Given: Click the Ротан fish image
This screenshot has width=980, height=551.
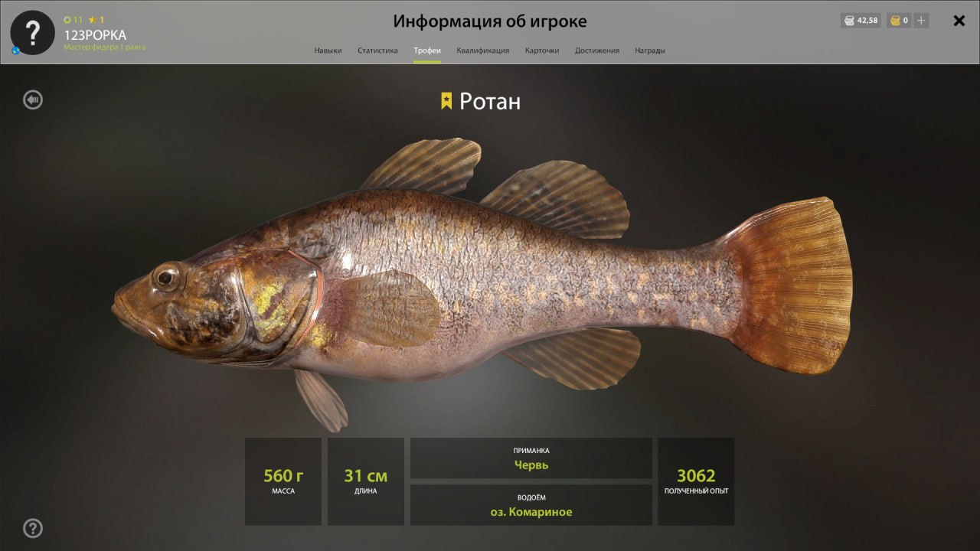Looking at the screenshot, I should click(482, 283).
